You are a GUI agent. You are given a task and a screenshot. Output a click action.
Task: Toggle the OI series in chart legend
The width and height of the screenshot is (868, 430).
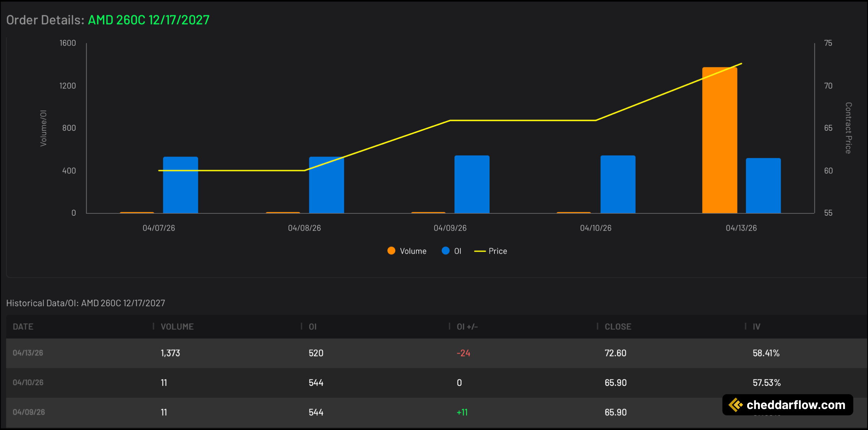point(451,251)
